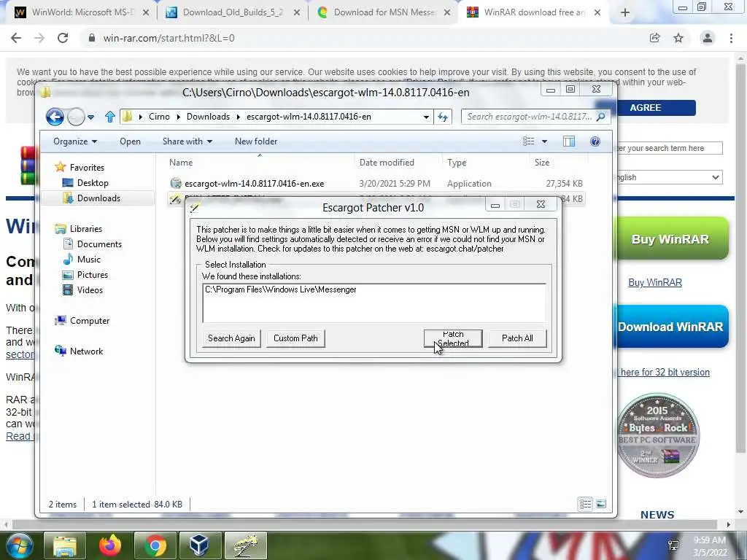This screenshot has height=560, width=747.
Task: Select Desktop in the navigation pane
Action: 86,183
